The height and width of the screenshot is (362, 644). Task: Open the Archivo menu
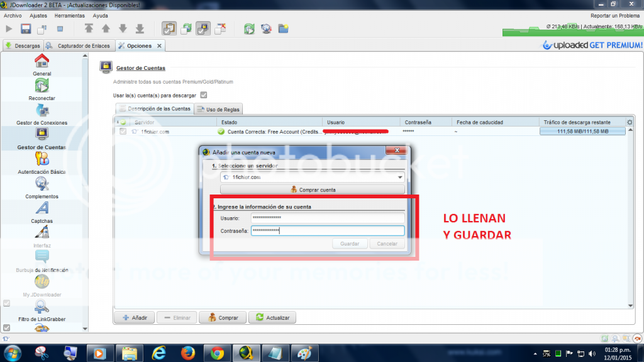click(13, 16)
